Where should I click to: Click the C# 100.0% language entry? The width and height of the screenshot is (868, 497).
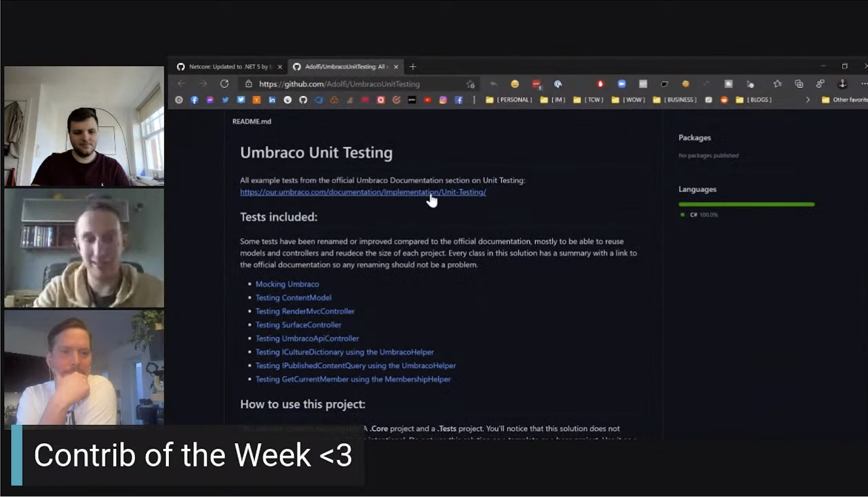pyautogui.click(x=699, y=215)
